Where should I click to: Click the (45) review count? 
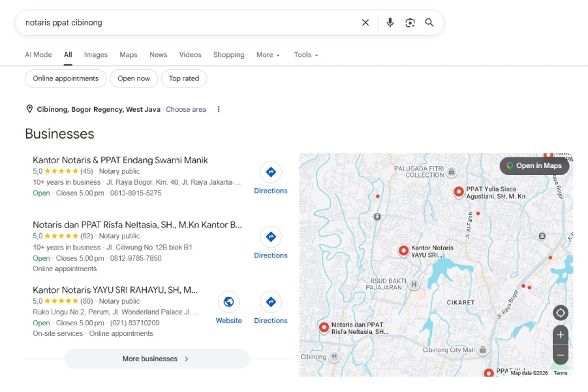pyautogui.click(x=87, y=171)
